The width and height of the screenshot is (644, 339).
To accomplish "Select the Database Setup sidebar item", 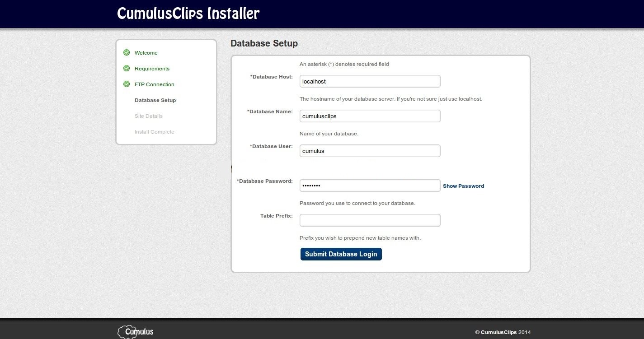I will [x=155, y=100].
